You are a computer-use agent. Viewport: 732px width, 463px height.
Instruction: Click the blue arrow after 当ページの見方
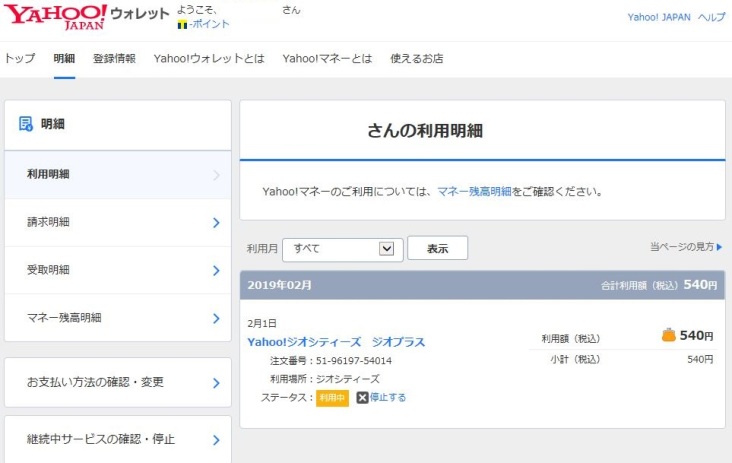click(x=719, y=247)
